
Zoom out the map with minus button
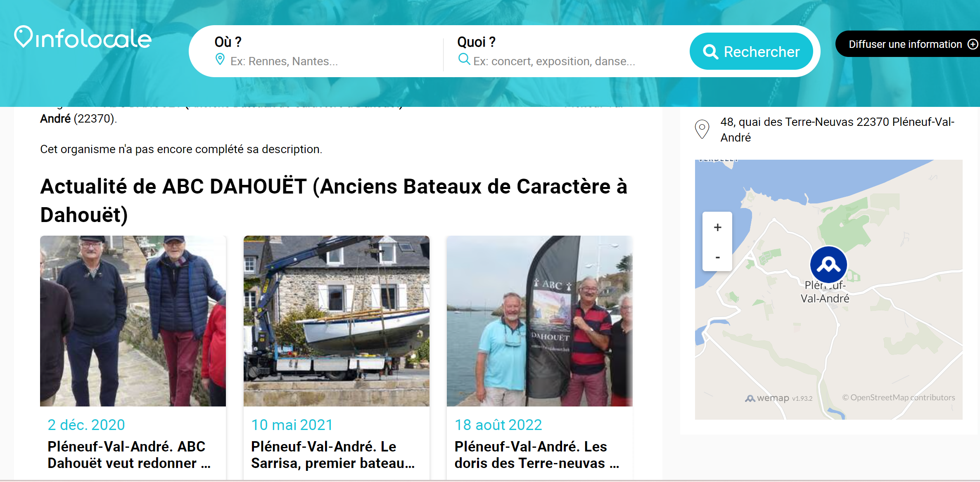(717, 257)
